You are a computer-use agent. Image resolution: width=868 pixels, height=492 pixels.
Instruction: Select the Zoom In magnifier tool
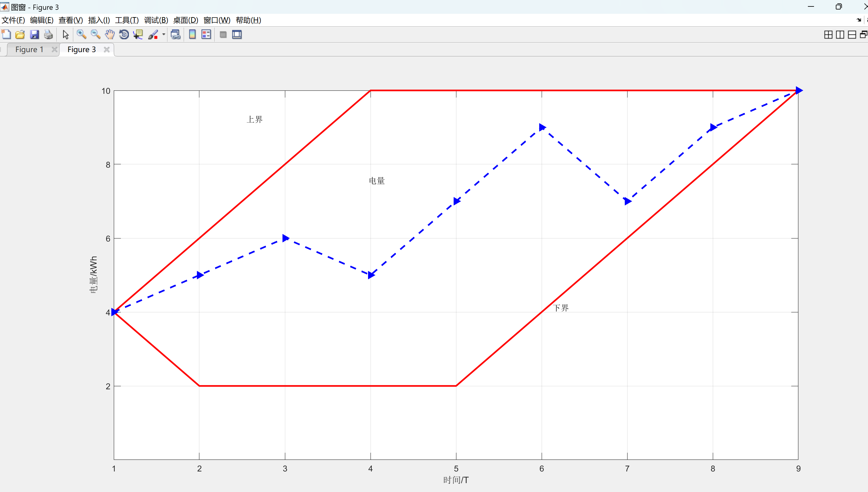point(81,34)
